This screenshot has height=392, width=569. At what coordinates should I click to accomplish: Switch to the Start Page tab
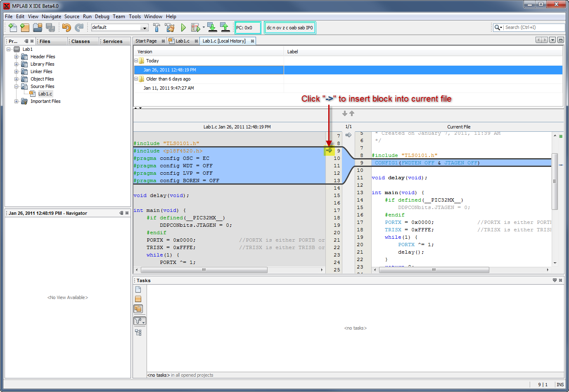(x=146, y=41)
